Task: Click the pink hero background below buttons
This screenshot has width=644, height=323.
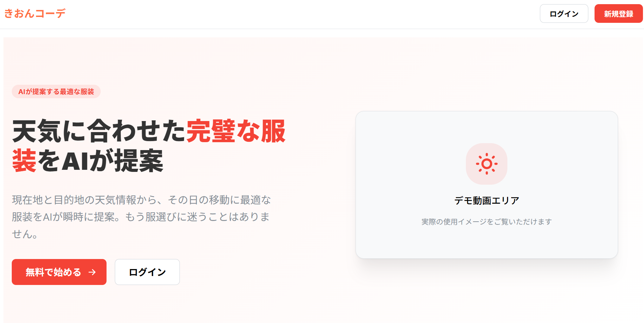Action: pos(173,304)
